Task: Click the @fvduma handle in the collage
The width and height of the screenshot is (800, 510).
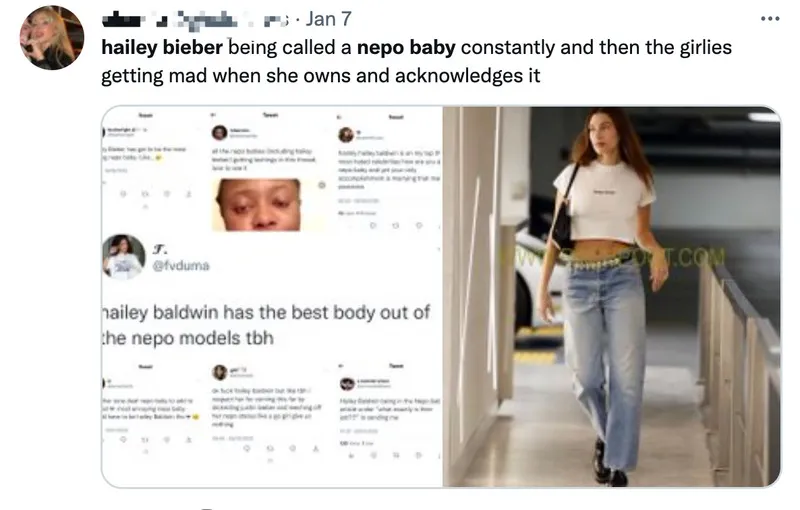Action: (x=181, y=266)
